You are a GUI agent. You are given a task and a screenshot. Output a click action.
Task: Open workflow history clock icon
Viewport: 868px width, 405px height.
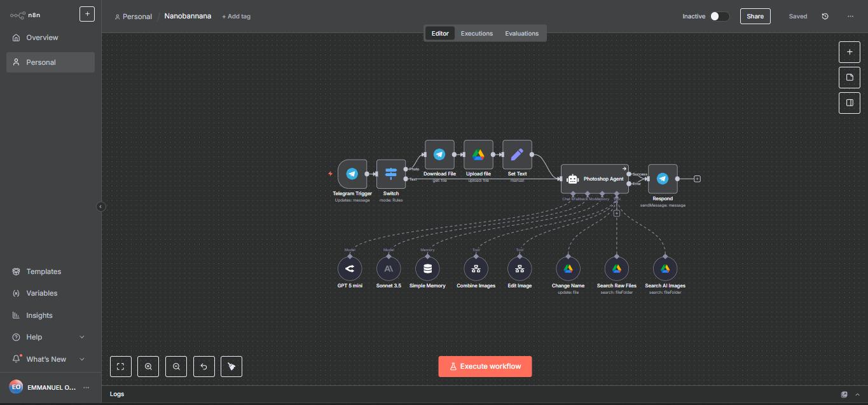(x=825, y=17)
